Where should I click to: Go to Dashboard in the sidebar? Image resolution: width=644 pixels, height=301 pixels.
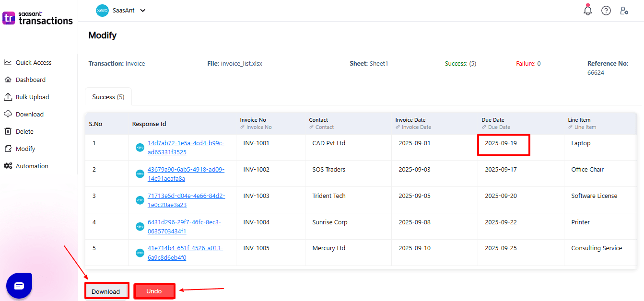30,80
